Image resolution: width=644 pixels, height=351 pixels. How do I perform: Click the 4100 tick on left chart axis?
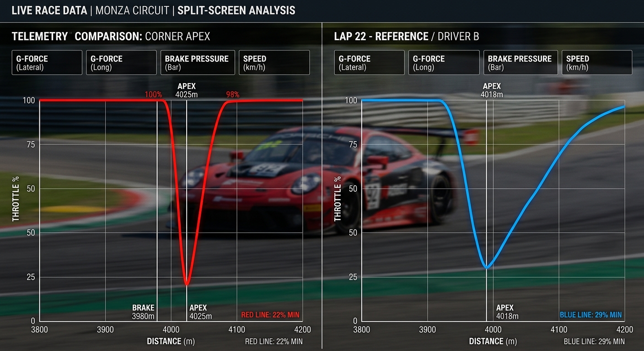237,330
